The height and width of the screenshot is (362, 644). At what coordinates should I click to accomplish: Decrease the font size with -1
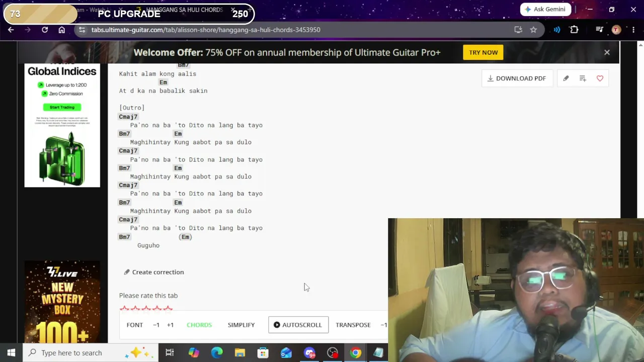click(156, 325)
